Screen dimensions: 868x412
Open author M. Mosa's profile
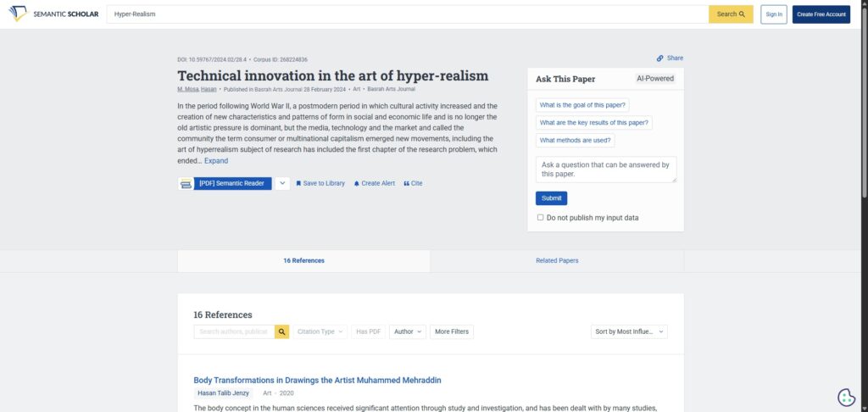pos(187,89)
